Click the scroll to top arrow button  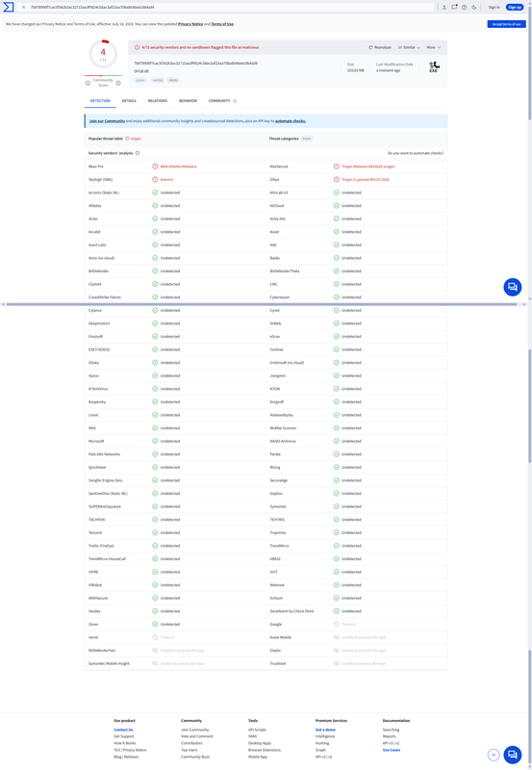click(x=494, y=755)
